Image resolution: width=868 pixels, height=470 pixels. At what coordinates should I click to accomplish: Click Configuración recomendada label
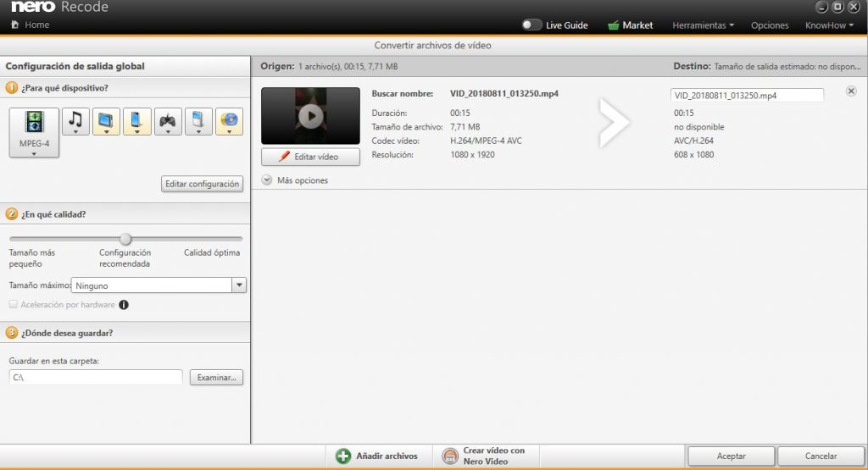tap(125, 257)
